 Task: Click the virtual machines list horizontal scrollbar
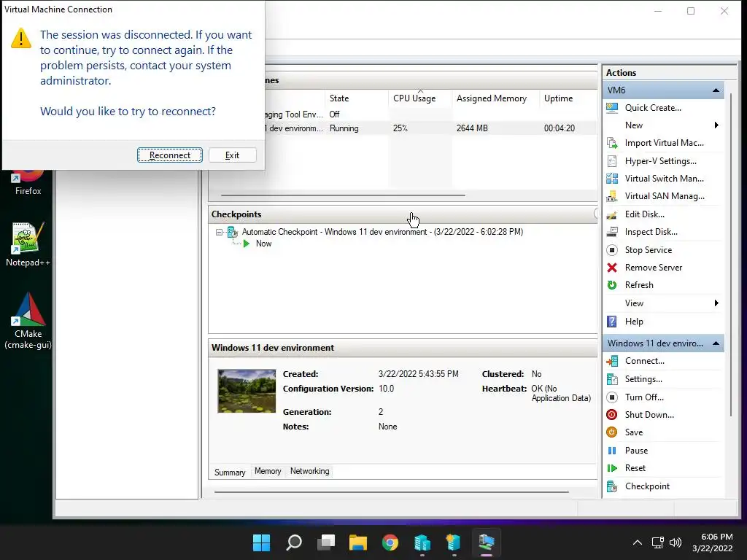point(343,195)
